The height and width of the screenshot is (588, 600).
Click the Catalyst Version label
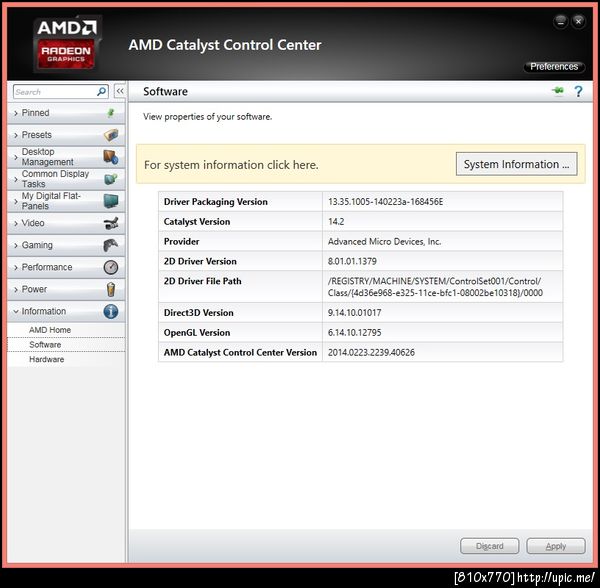[197, 222]
